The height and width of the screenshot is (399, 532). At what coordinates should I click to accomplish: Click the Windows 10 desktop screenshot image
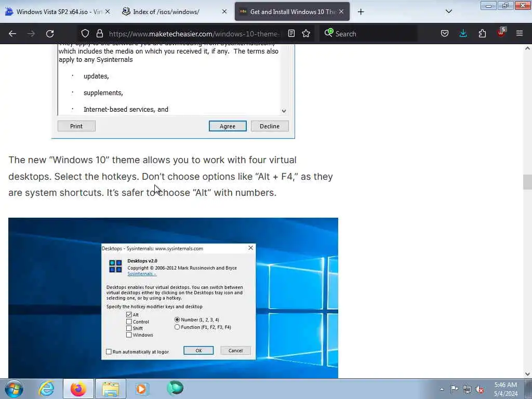[173, 298]
